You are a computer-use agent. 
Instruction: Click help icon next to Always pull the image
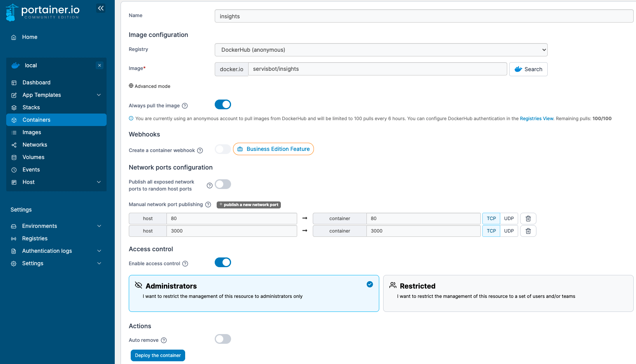tap(185, 106)
